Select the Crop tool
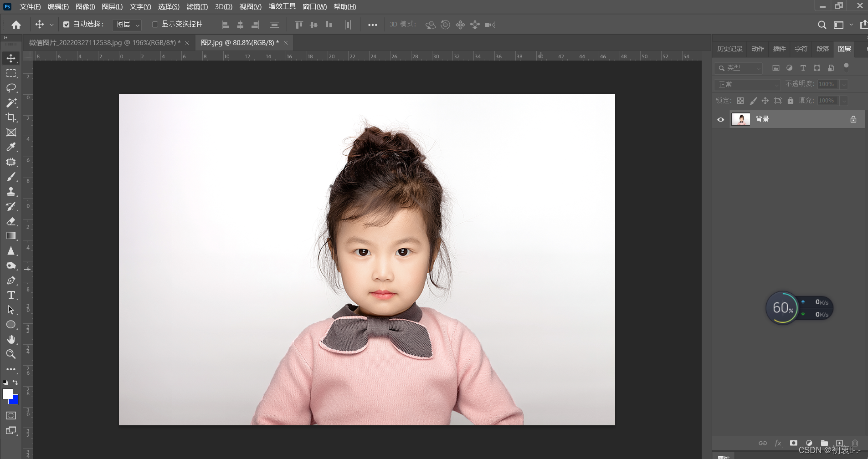The height and width of the screenshot is (459, 868). click(11, 117)
